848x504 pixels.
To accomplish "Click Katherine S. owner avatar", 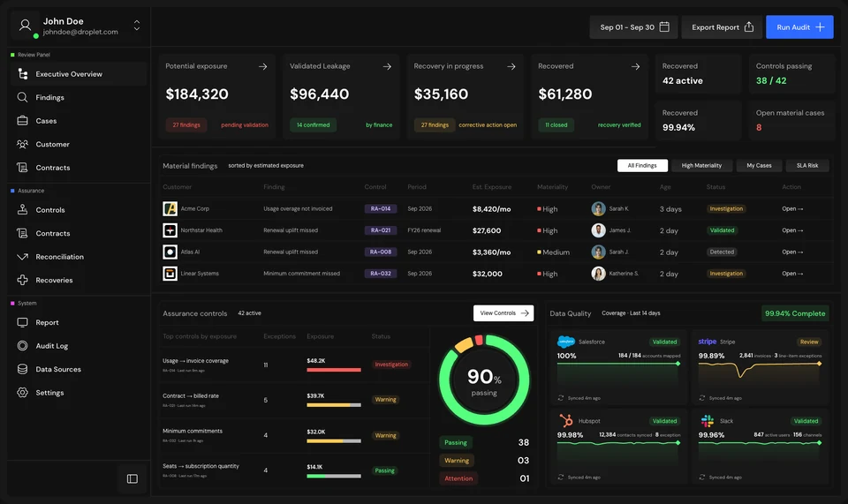I will 598,274.
